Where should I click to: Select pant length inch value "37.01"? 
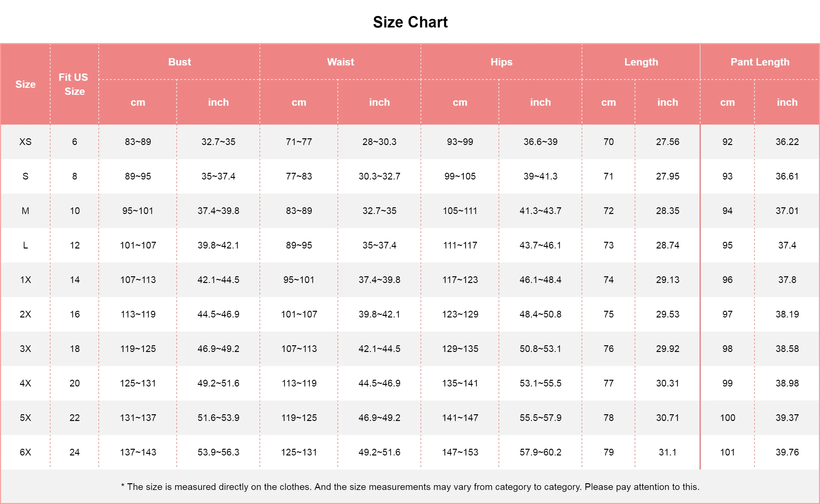click(787, 211)
